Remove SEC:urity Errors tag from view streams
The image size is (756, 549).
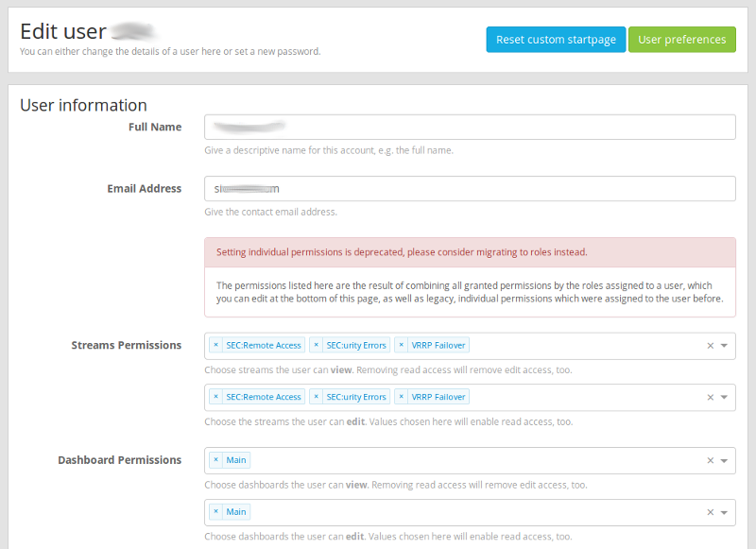click(317, 346)
